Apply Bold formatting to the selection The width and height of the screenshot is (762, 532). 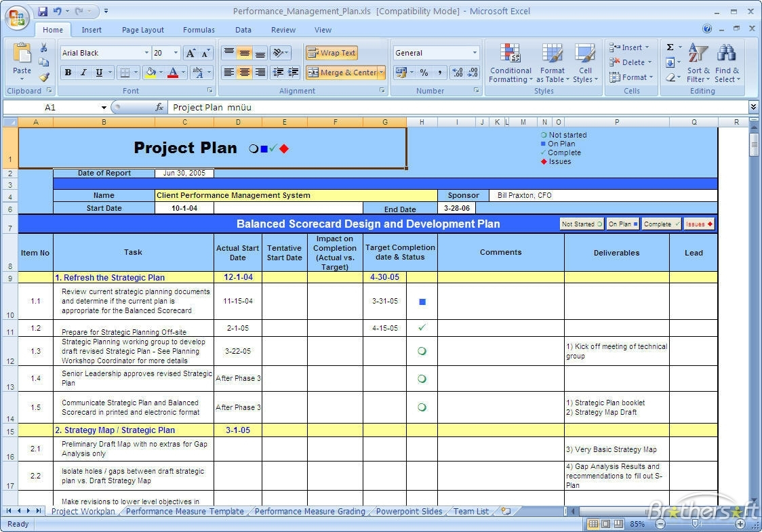tap(68, 73)
